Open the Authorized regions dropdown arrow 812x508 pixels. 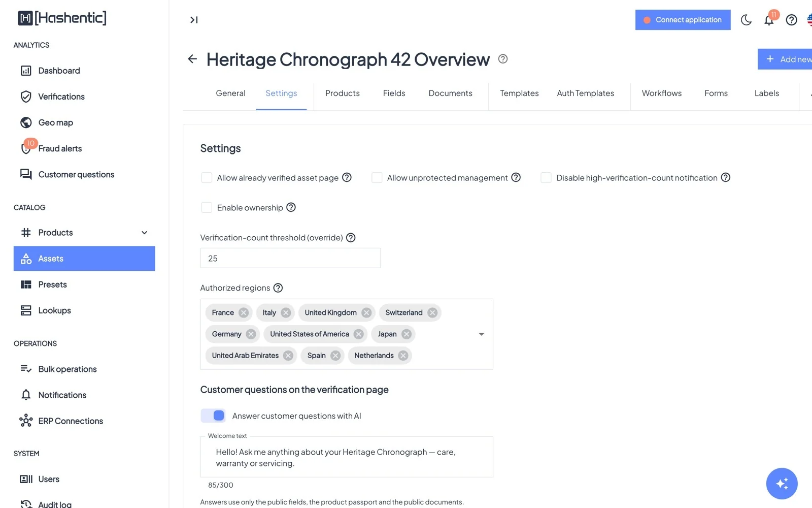pyautogui.click(x=482, y=334)
